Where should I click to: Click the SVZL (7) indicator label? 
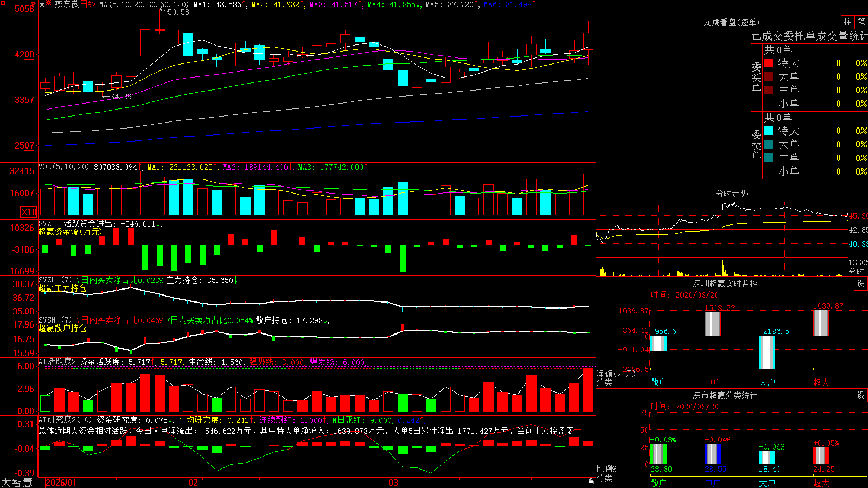(x=55, y=280)
